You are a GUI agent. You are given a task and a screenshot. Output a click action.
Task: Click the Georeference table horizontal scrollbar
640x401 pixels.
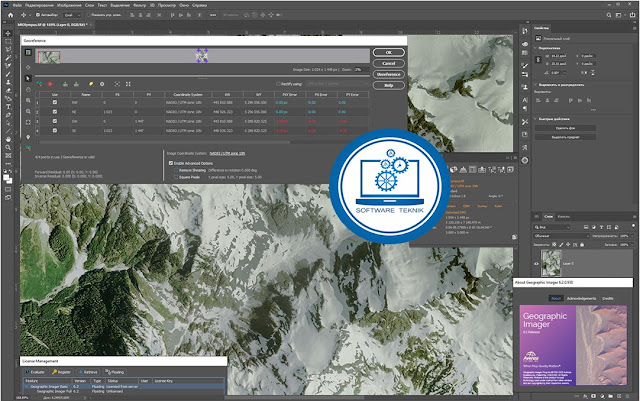click(x=163, y=142)
